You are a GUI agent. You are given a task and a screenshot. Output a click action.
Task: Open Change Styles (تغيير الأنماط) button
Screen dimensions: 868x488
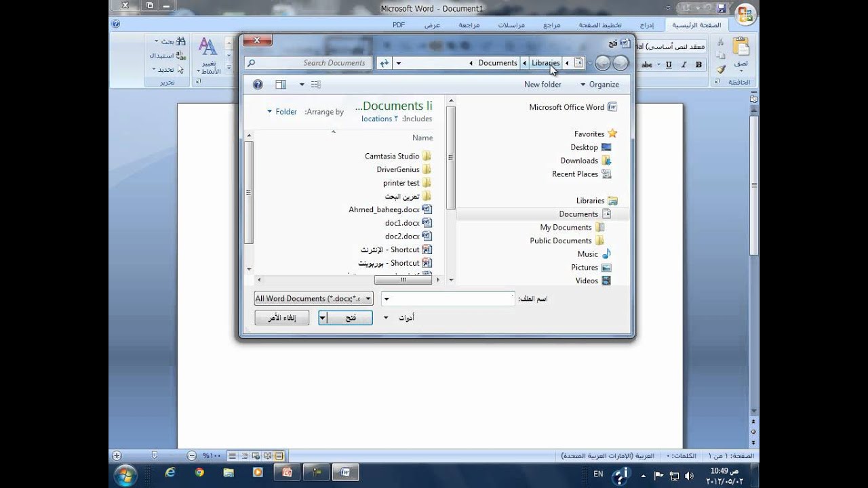point(208,56)
